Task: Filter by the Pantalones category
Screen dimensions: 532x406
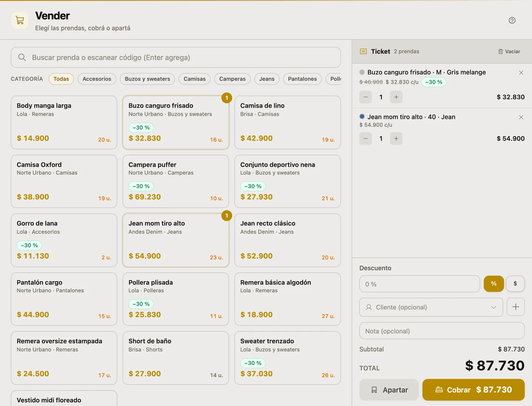Action: point(303,79)
